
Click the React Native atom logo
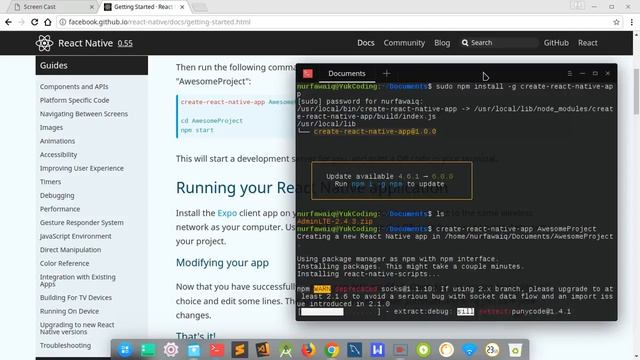pyautogui.click(x=44, y=43)
